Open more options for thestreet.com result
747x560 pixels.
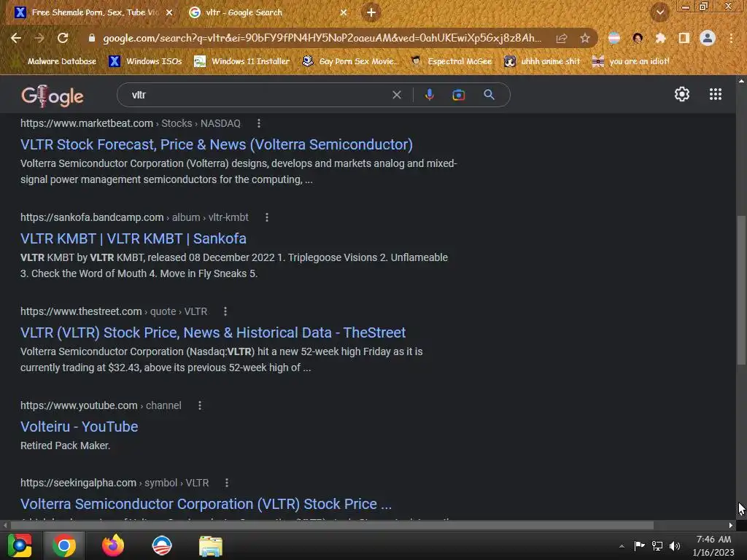click(x=225, y=311)
